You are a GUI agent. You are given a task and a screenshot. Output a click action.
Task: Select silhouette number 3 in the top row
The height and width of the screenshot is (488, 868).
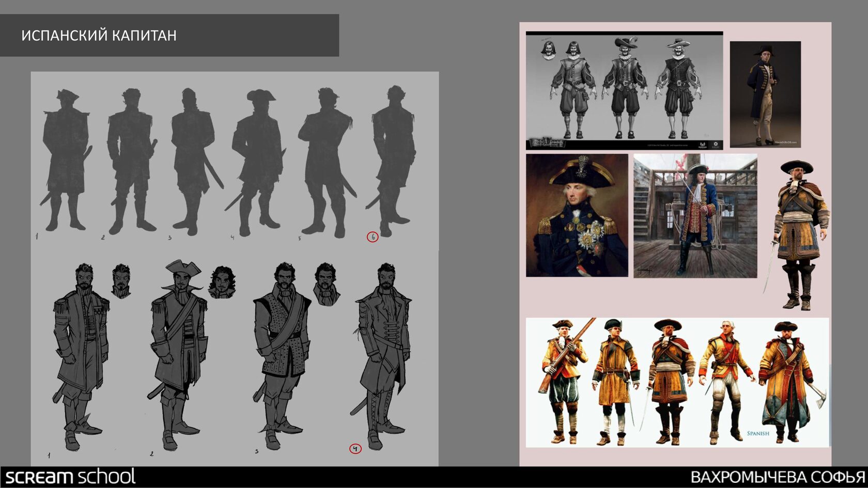click(x=196, y=162)
